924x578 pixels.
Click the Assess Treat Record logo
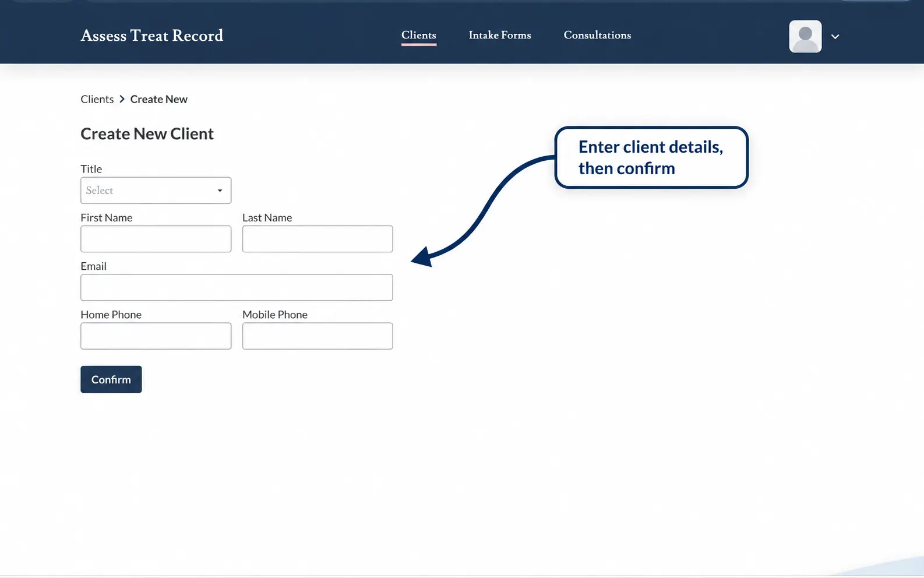pos(152,36)
